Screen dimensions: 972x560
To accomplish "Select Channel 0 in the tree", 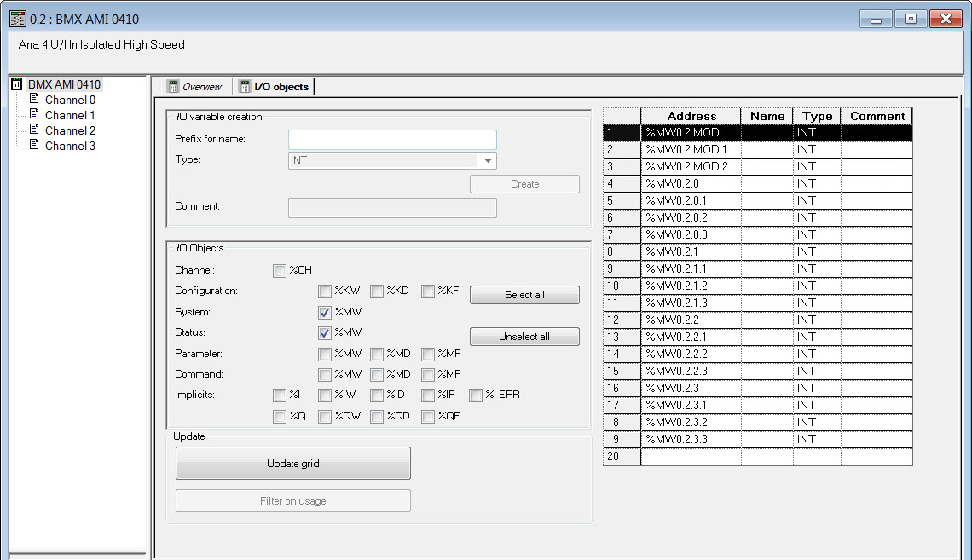I will point(70,100).
